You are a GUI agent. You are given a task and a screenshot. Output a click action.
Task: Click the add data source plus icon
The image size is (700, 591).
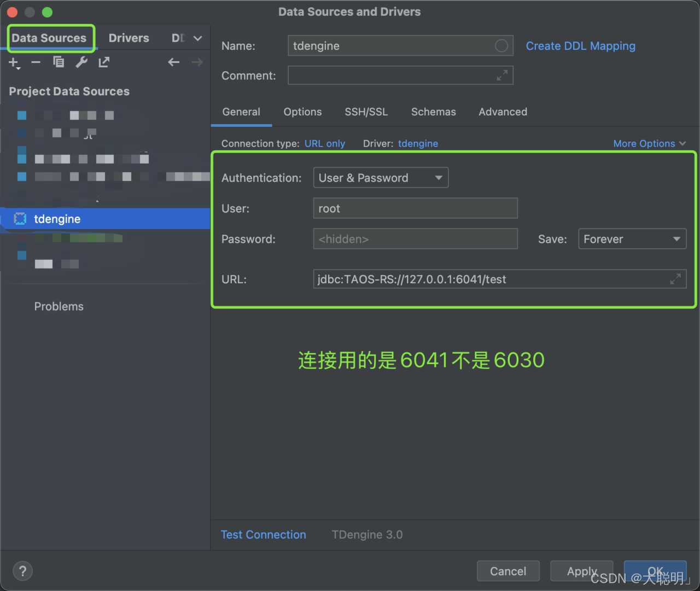click(x=14, y=63)
